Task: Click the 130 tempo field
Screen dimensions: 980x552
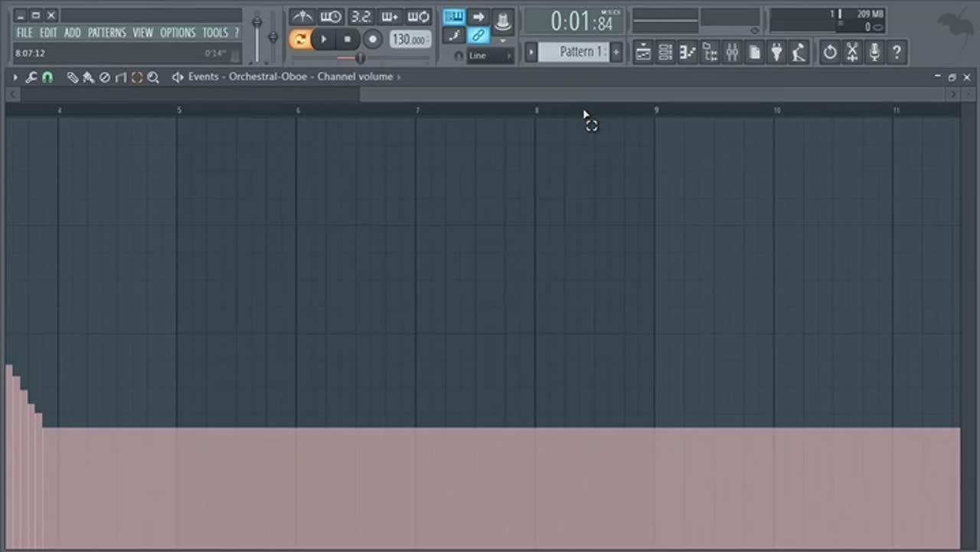Action: pyautogui.click(x=410, y=39)
